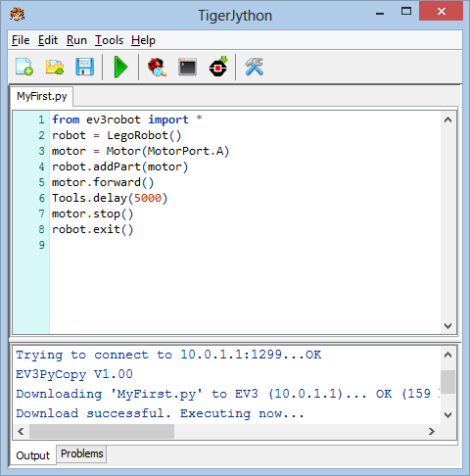
Task: Click the 'motor.stop()' line
Action: tap(93, 214)
